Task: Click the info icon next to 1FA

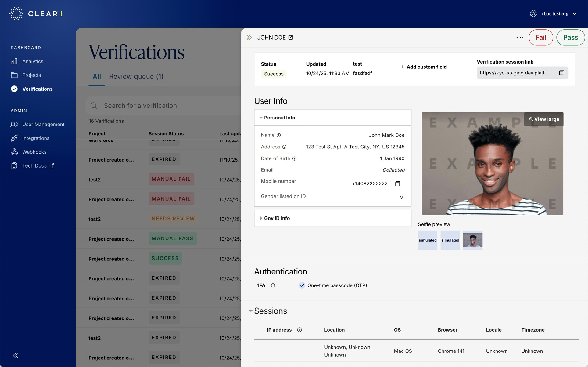Action: pyautogui.click(x=273, y=285)
